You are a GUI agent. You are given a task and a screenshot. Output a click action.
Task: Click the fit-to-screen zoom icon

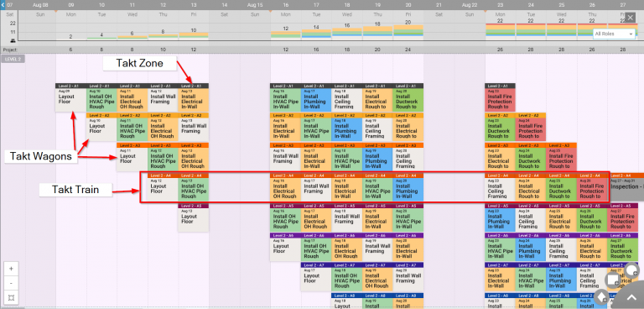pos(11,297)
